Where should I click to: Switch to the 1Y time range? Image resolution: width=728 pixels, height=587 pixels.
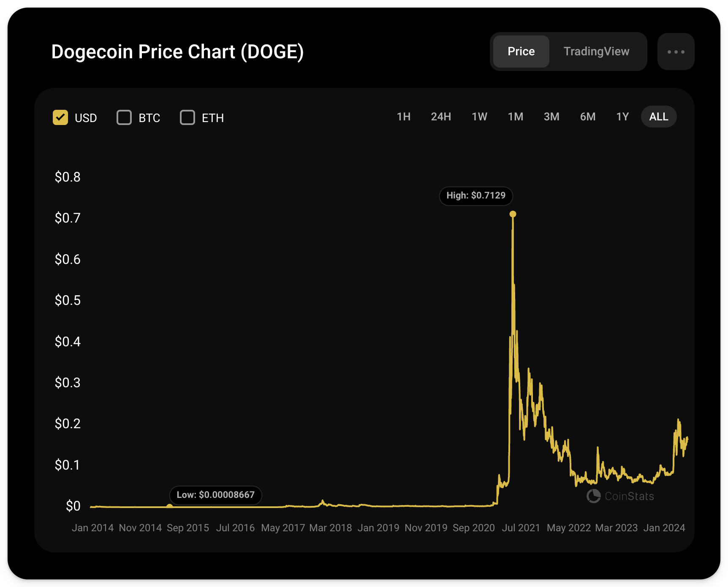tap(622, 117)
